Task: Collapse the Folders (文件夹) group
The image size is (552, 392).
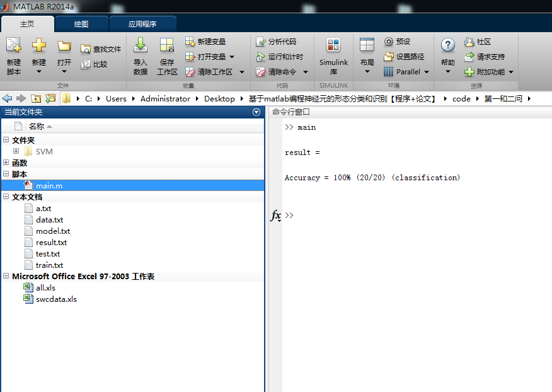Action: (x=6, y=140)
